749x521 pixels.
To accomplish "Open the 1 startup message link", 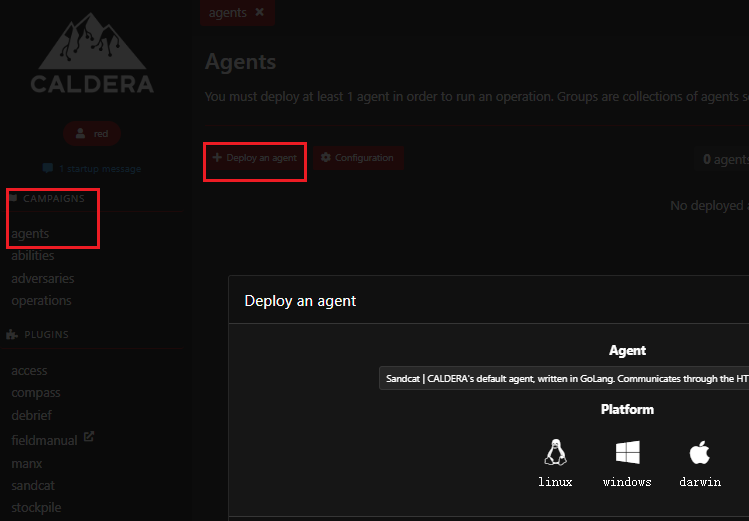I will point(92,168).
